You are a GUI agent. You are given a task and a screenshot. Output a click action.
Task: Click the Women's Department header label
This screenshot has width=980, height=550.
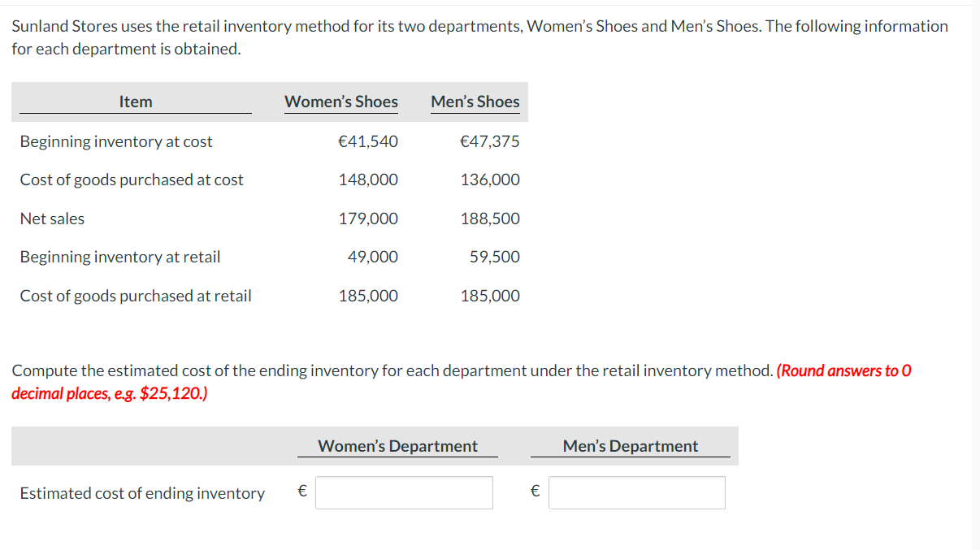click(397, 445)
